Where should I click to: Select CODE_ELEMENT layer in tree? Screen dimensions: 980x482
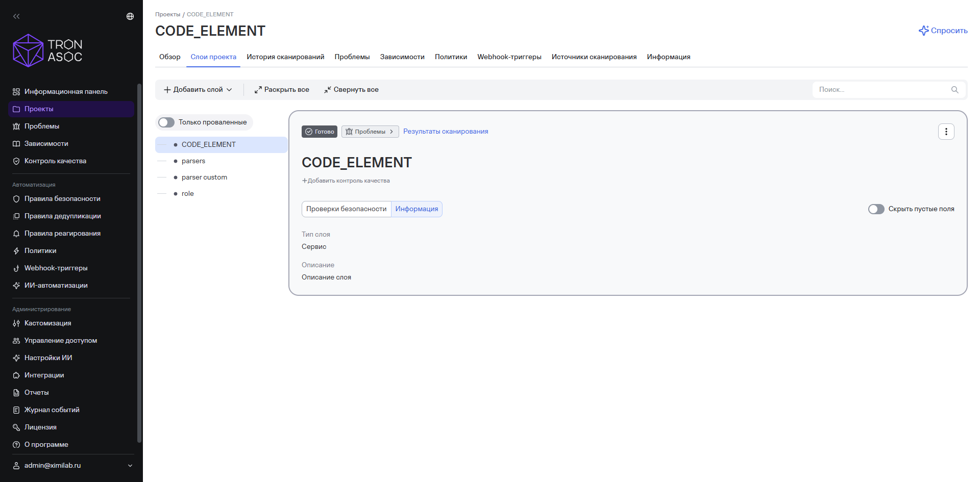click(x=222, y=145)
